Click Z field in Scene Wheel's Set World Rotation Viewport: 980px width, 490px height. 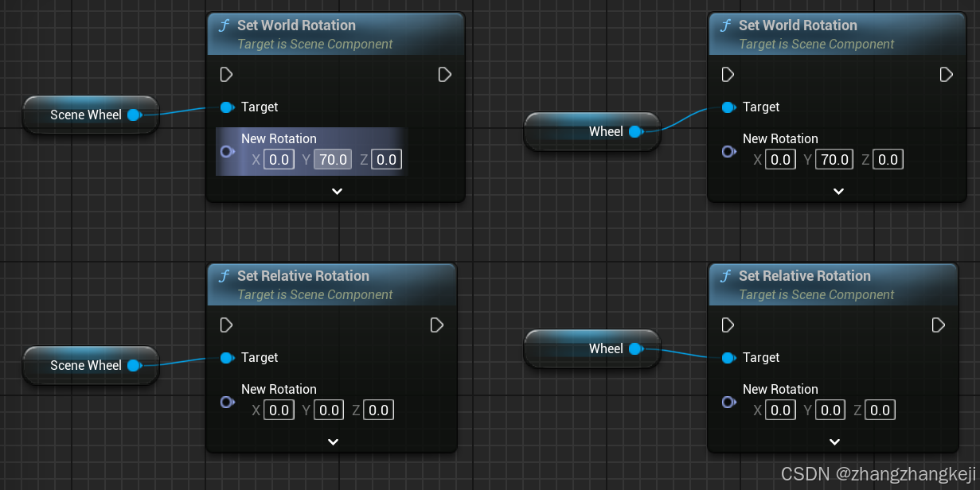pos(387,160)
